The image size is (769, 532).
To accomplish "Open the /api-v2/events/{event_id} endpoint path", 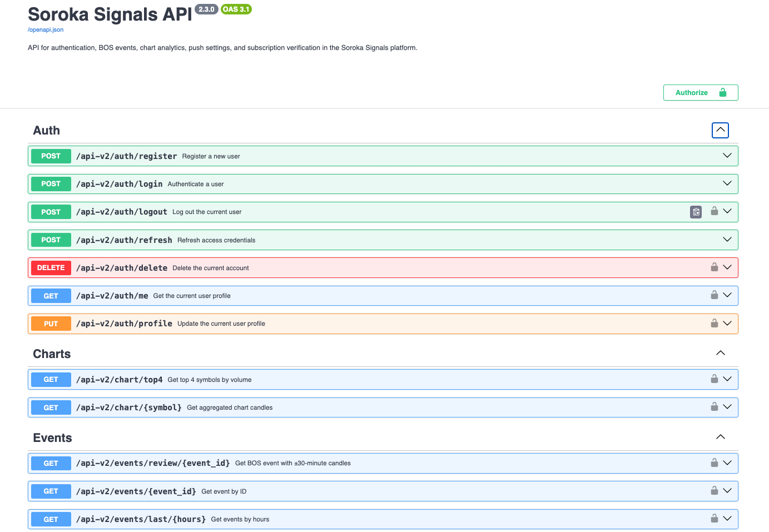I will click(x=136, y=491).
